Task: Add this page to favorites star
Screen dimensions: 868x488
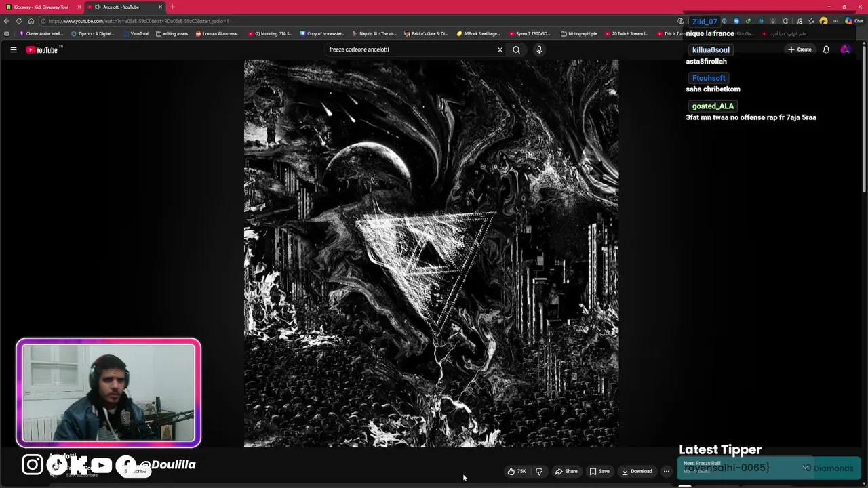Action: click(x=811, y=21)
